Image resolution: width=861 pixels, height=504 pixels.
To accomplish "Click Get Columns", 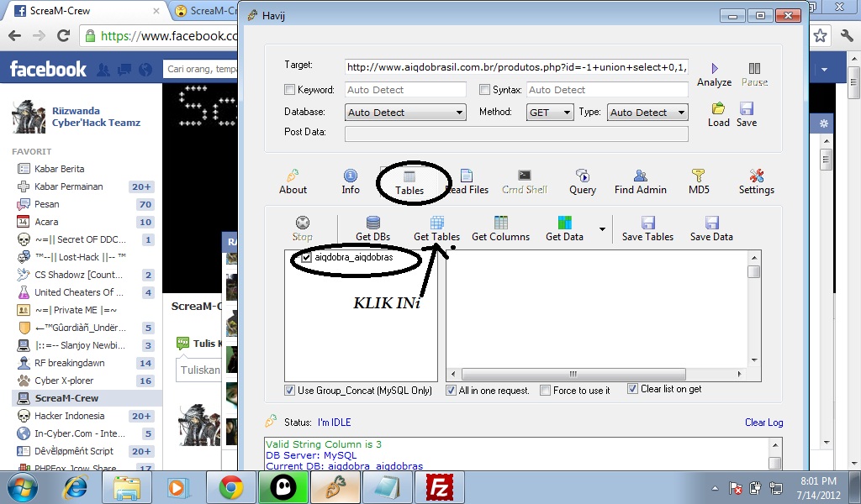I will [x=501, y=229].
